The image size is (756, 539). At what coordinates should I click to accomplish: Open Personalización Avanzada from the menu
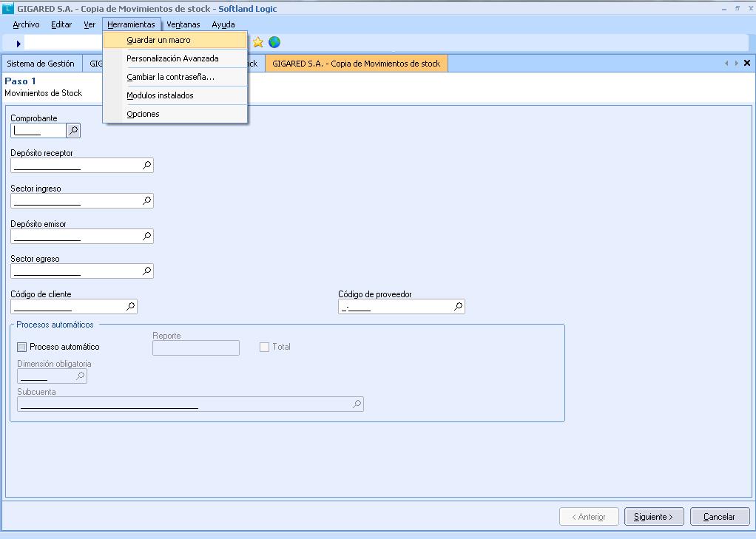point(172,58)
